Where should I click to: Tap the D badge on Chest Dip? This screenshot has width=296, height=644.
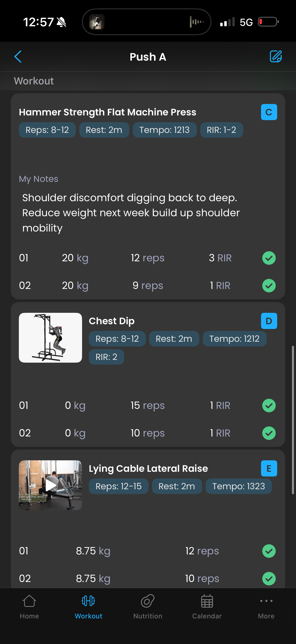[269, 321]
